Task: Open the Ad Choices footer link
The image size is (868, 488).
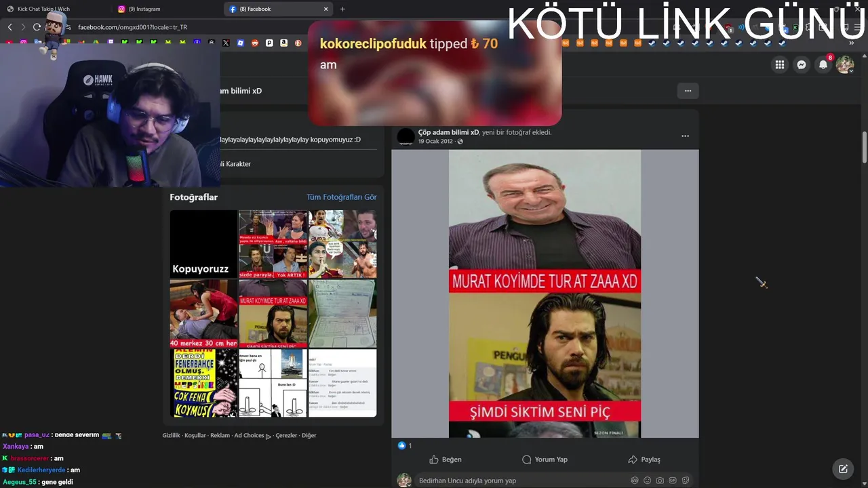Action: (252, 436)
